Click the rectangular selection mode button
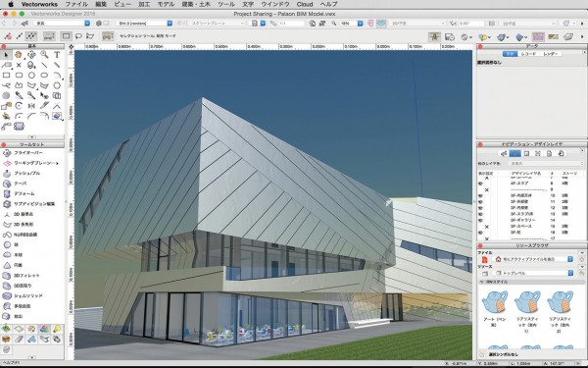Screen dimensions: 588x368 point(66,36)
